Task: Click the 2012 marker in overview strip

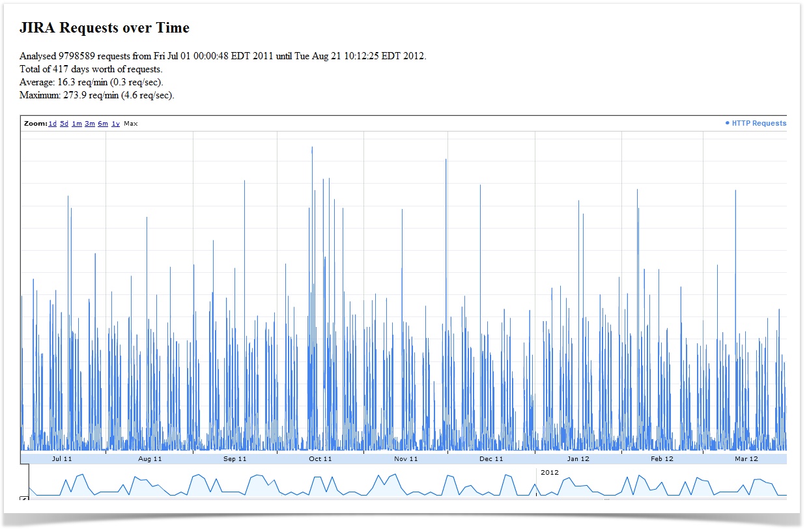Action: pyautogui.click(x=550, y=472)
